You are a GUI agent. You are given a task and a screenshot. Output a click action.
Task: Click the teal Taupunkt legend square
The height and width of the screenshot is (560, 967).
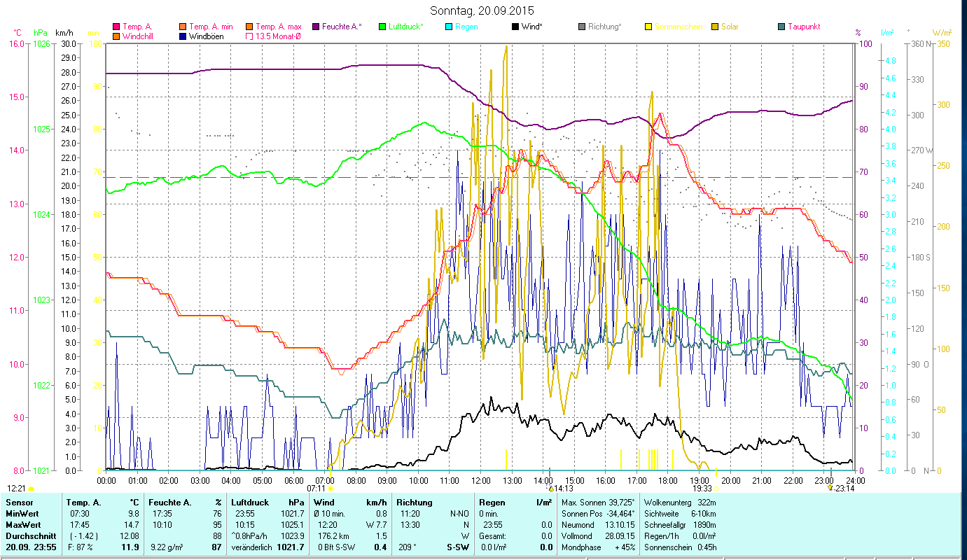781,27
